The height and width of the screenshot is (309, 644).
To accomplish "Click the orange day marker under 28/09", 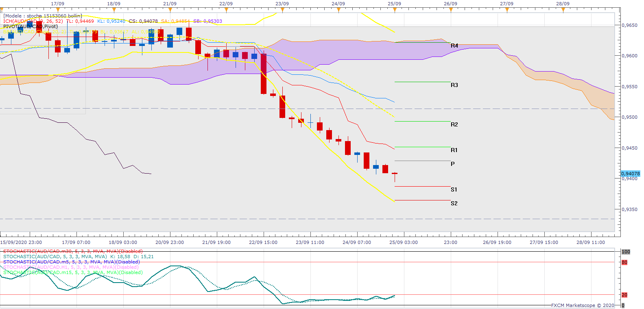I will [563, 10].
